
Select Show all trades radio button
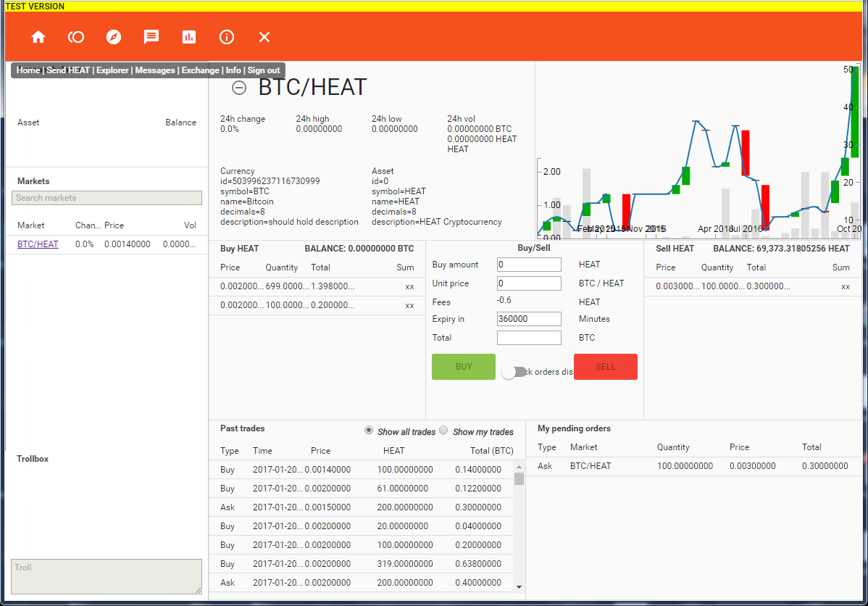pyautogui.click(x=369, y=431)
